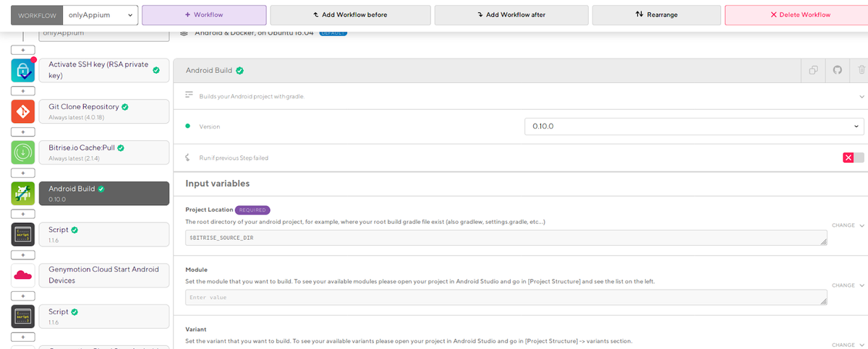Click the DEFAULT badge next to stack name
This screenshot has height=349, width=868.
click(333, 33)
